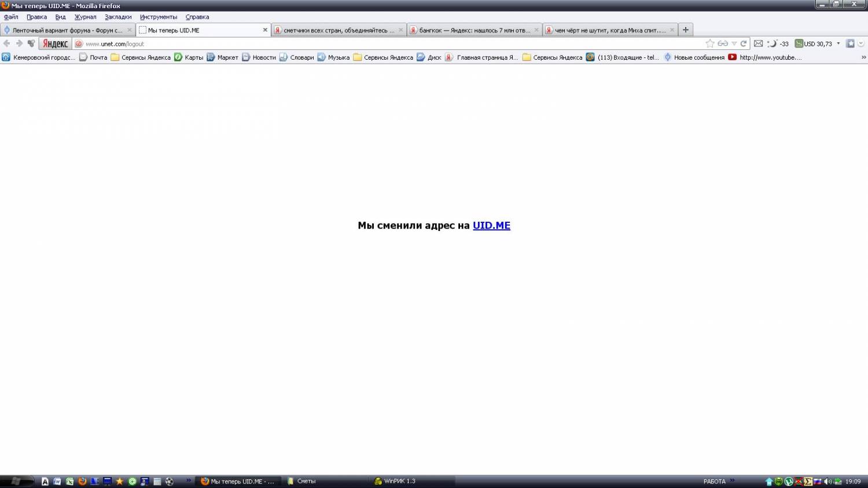This screenshot has width=868, height=488.
Task: Go forward with the Forward arrow
Action: (19, 43)
